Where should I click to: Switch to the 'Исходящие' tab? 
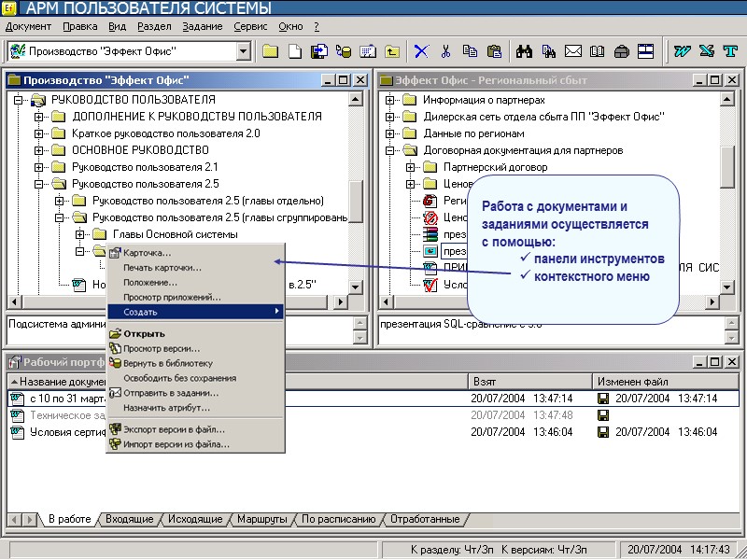195,519
